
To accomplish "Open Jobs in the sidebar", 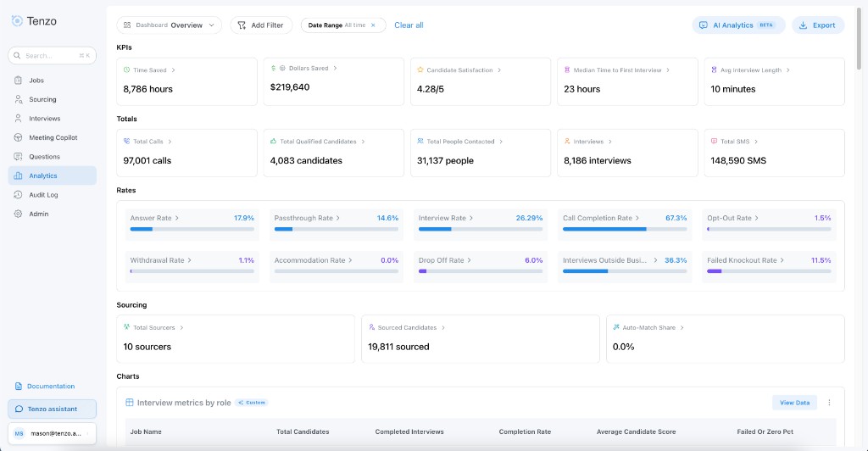I will [52, 81].
